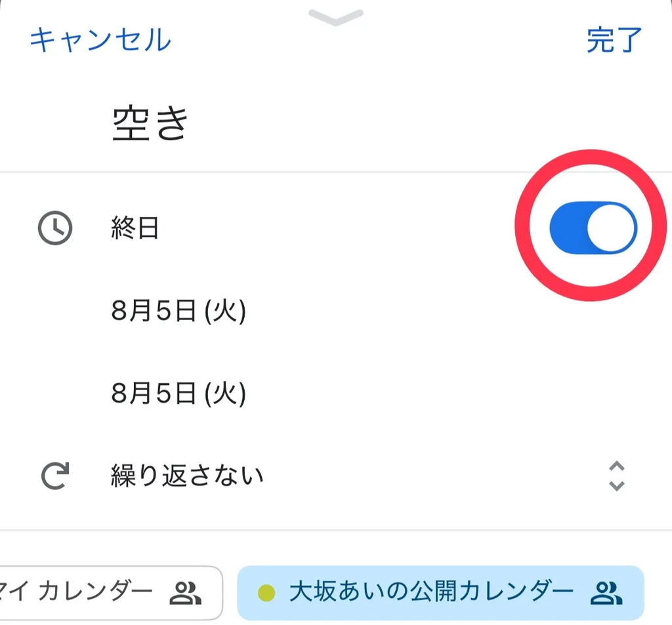Edit the event title 空き
This screenshot has height=625, width=672.
point(151,123)
